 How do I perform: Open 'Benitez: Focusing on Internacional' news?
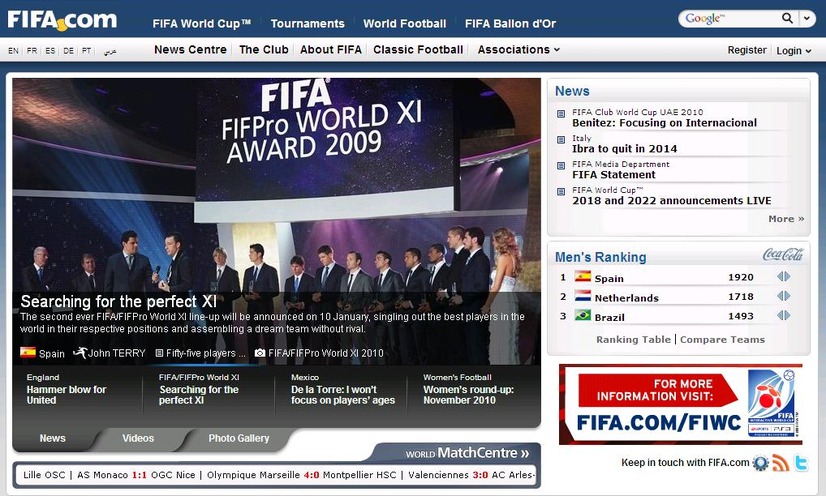click(664, 123)
